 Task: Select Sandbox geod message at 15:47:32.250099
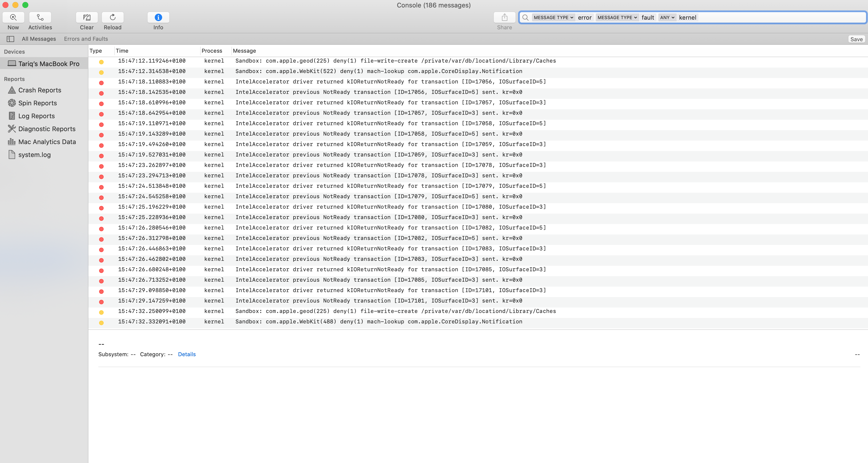click(396, 311)
